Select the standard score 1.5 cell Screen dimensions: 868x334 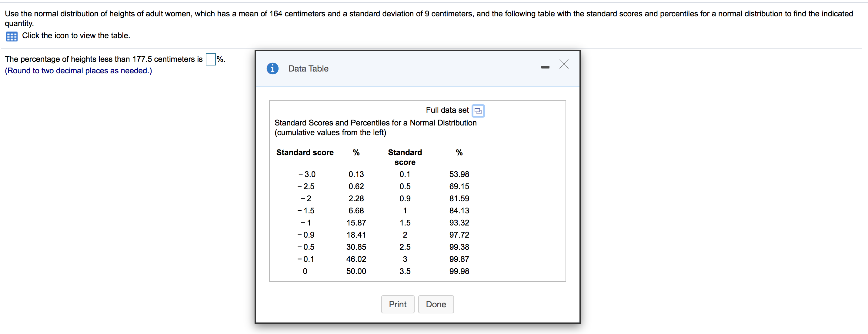(x=405, y=222)
